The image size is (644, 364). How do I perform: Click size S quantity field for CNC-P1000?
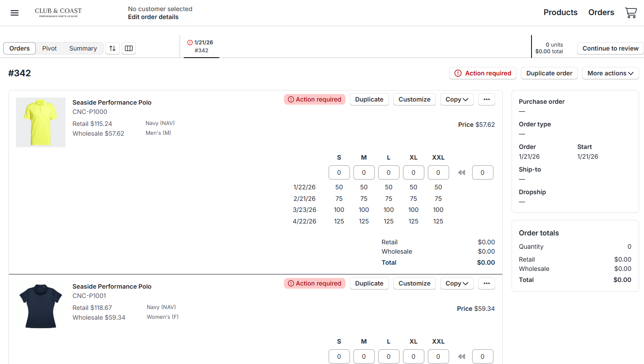[x=339, y=172]
